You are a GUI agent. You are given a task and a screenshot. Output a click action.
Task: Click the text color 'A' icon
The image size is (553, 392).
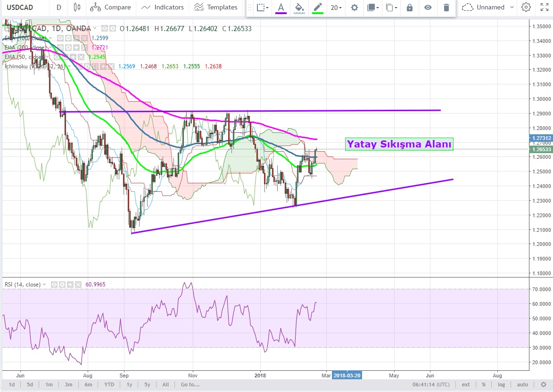(281, 8)
